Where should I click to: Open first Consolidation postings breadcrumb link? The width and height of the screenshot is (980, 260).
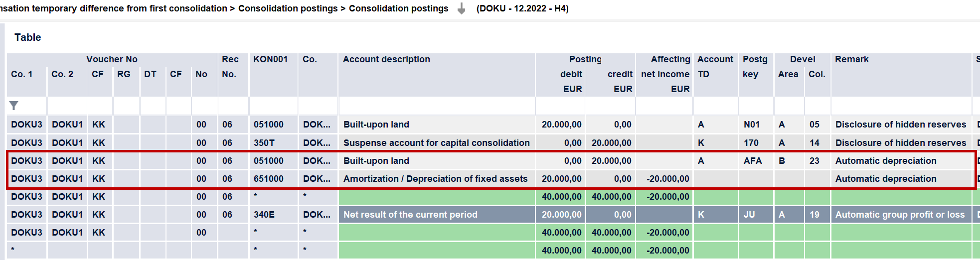[x=288, y=8]
